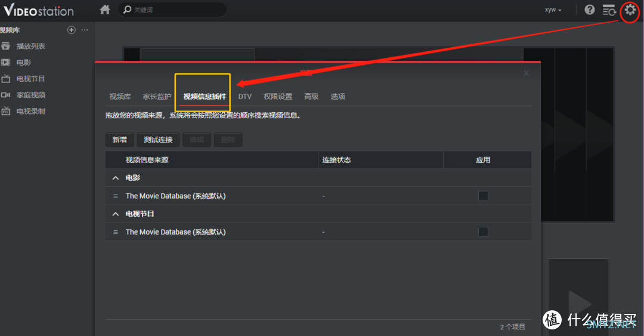Click the disabled 编辑 button
Viewport: 644px width, 336px height.
[x=197, y=140]
